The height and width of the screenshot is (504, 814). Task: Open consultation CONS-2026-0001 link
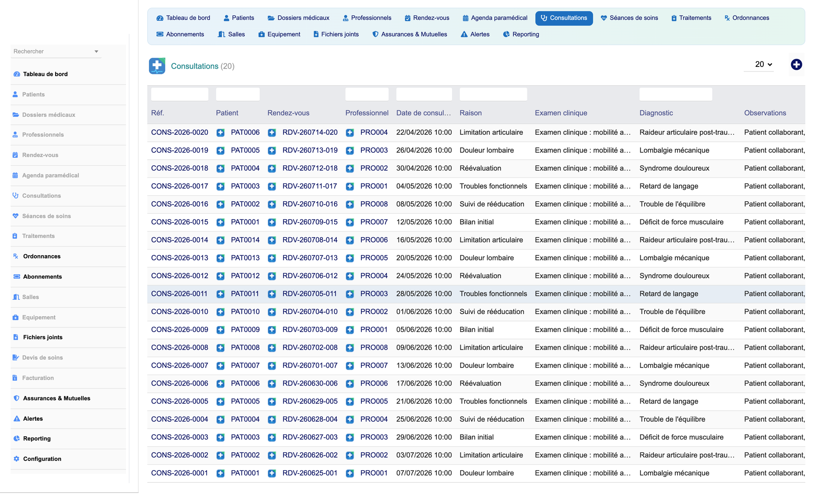(x=179, y=473)
